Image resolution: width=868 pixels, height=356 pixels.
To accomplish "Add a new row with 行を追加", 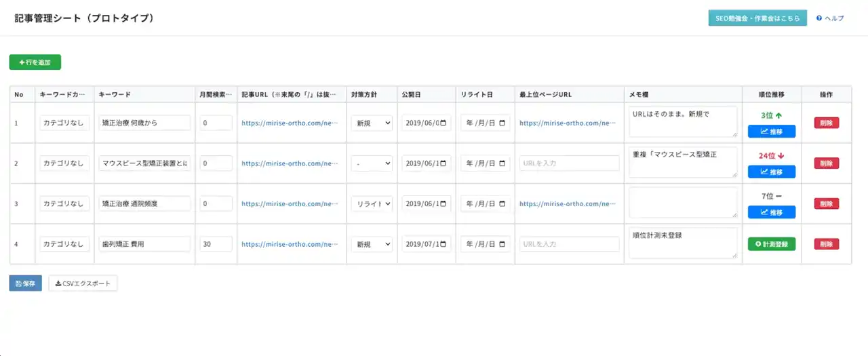I will 35,62.
